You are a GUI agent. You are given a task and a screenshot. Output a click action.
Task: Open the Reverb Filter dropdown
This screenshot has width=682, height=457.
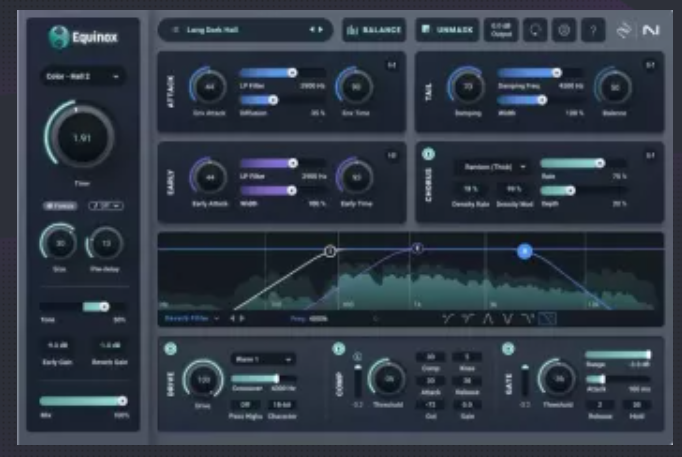pos(191,318)
